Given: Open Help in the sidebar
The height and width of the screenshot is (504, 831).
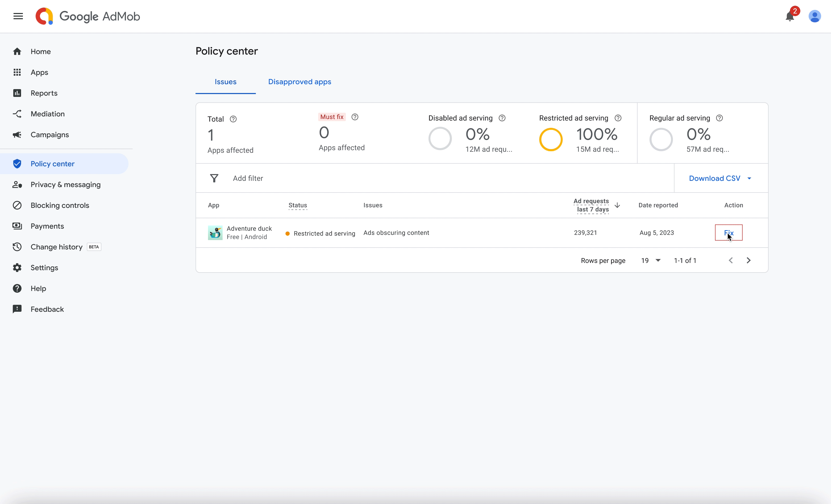Looking at the screenshot, I should click(x=38, y=288).
